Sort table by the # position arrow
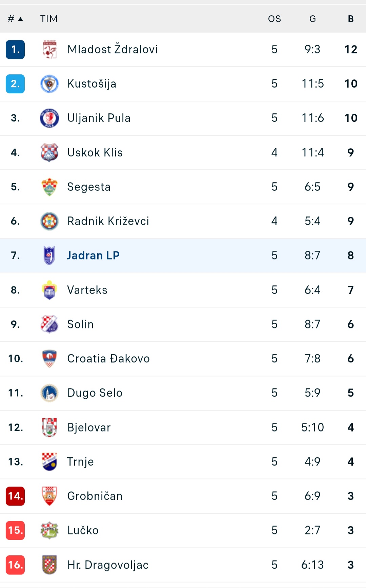 coord(15,19)
